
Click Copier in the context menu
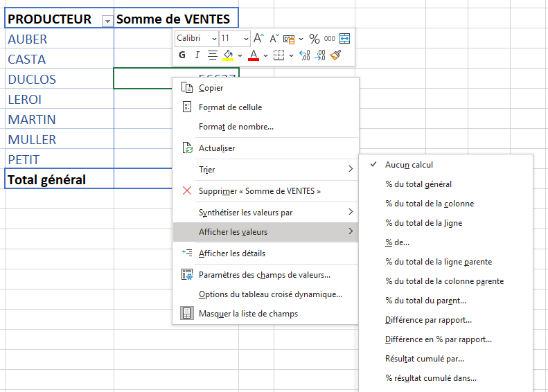click(211, 88)
